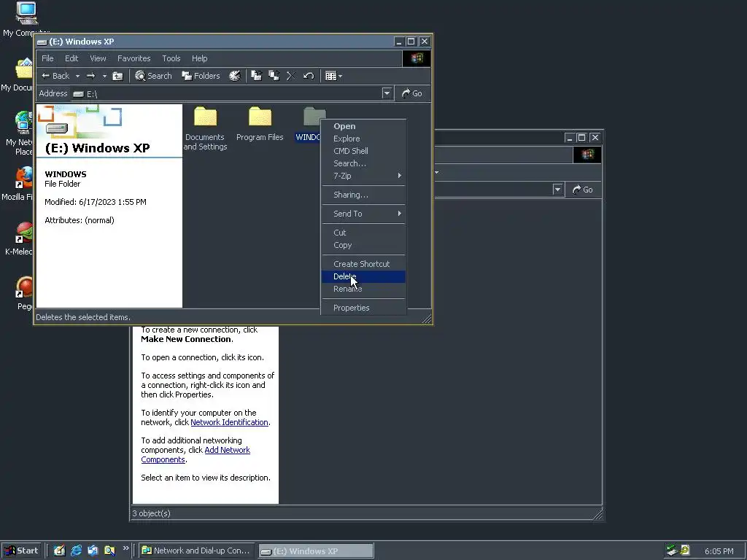
Task: Expand the Network window address dropdown
Action: coord(557,190)
